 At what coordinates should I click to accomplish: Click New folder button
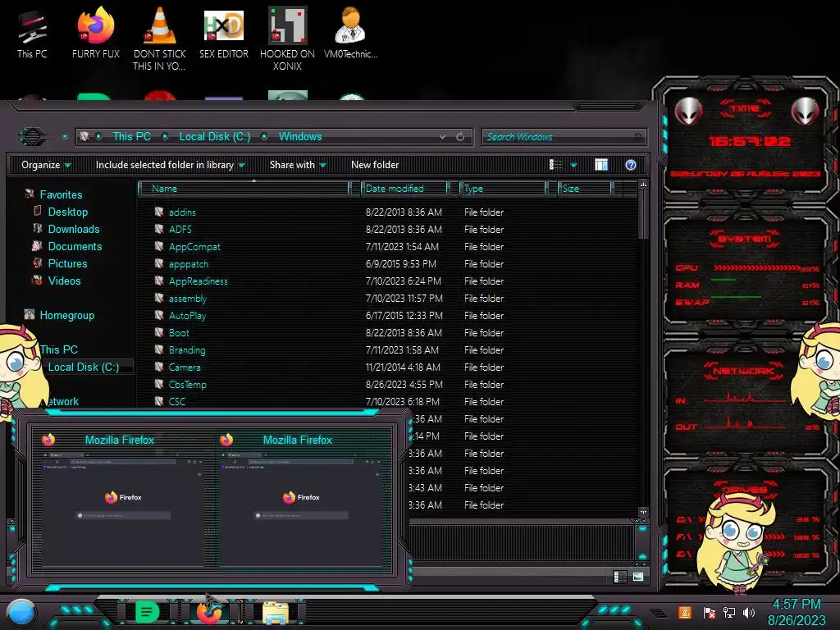click(x=375, y=165)
